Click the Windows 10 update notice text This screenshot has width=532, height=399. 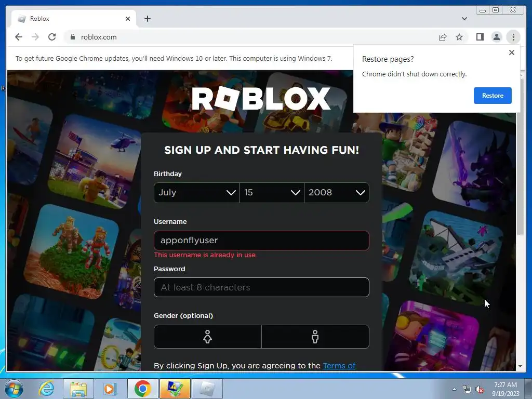pyautogui.click(x=174, y=58)
